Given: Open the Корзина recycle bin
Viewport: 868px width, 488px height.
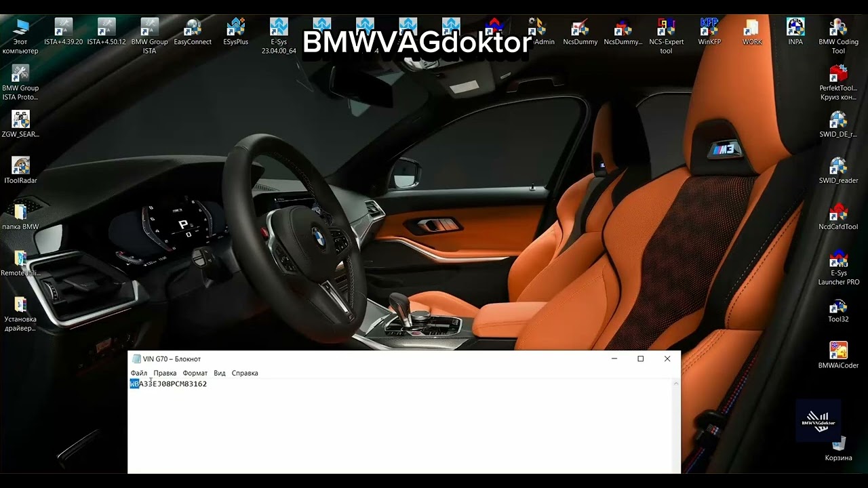Looking at the screenshot, I should point(838,448).
